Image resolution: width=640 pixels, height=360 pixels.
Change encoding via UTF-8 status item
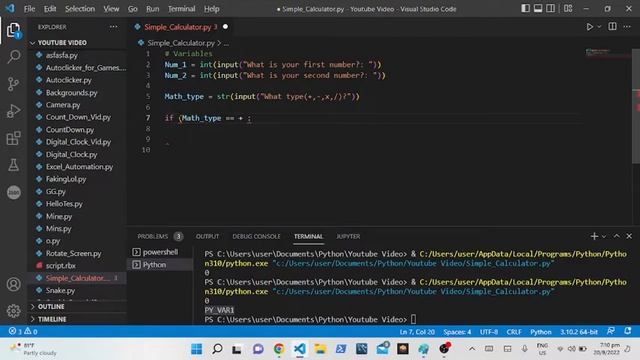[x=489, y=332]
